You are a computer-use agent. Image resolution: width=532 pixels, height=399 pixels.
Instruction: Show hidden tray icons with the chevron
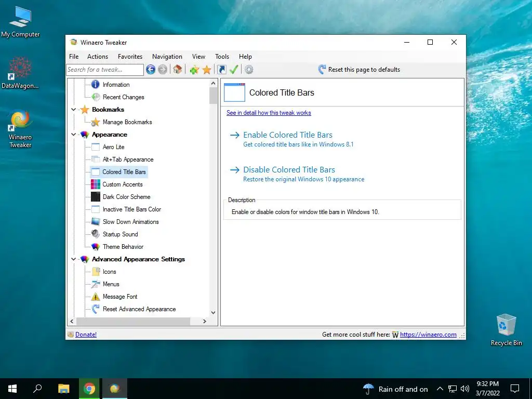(440, 389)
